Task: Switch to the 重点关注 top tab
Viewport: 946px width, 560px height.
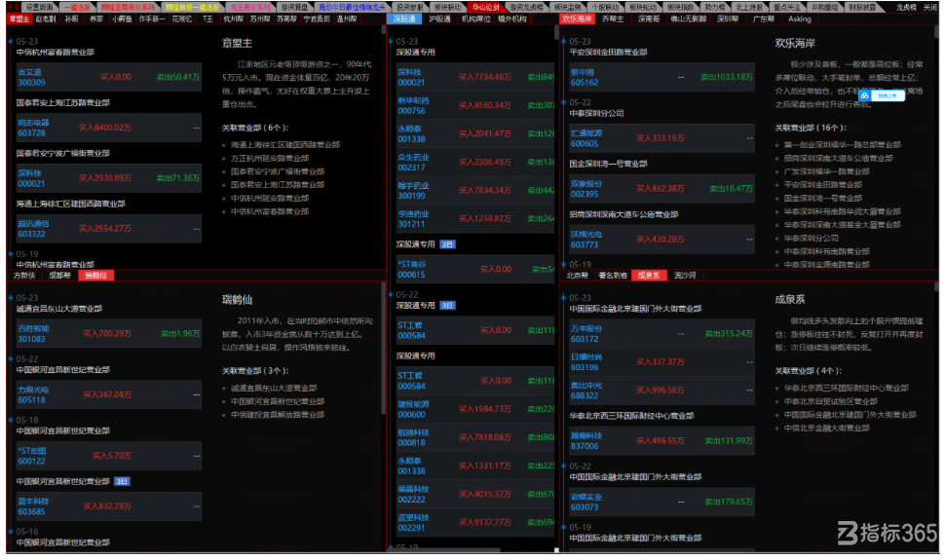Action: point(787,7)
